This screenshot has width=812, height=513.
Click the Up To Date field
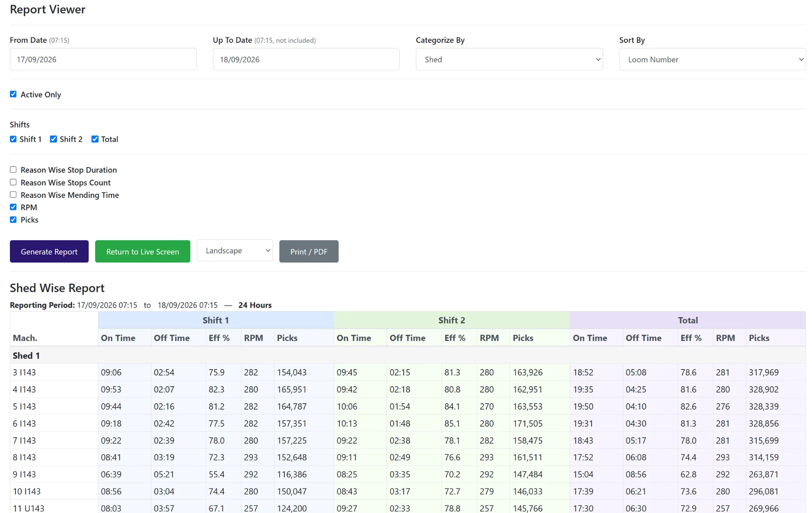pyautogui.click(x=306, y=59)
